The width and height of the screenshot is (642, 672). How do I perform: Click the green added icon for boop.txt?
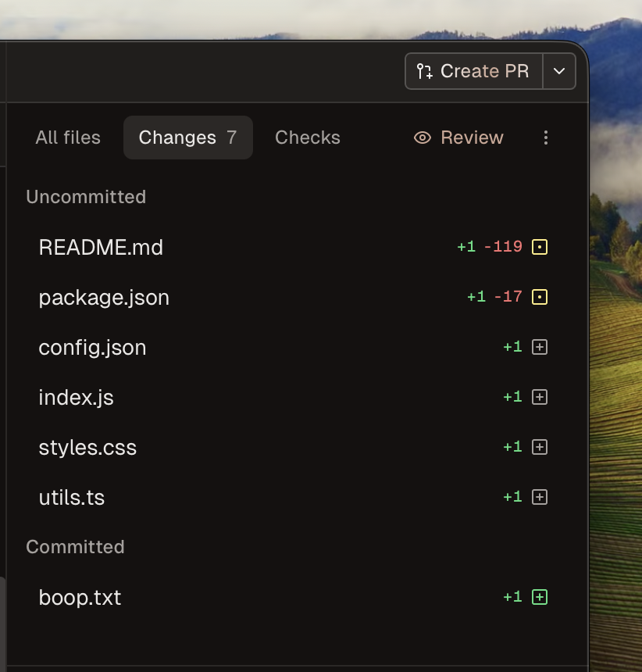[539, 597]
